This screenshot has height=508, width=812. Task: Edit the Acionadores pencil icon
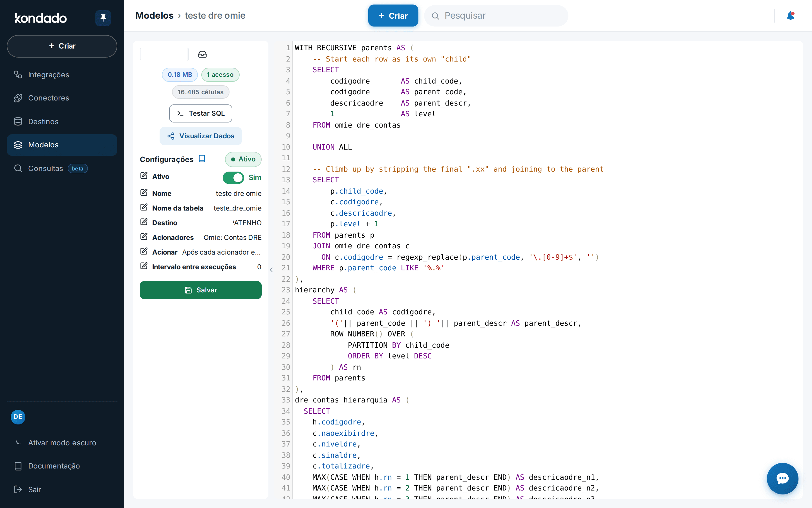[144, 237]
